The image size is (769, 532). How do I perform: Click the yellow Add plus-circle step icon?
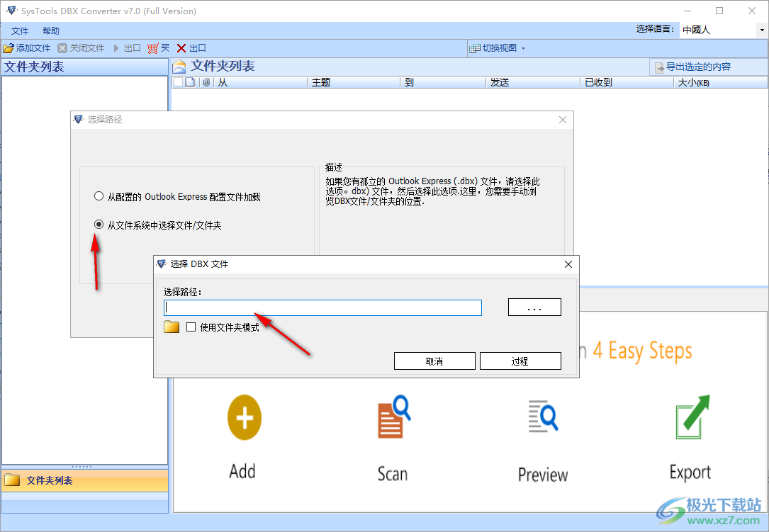coord(243,417)
